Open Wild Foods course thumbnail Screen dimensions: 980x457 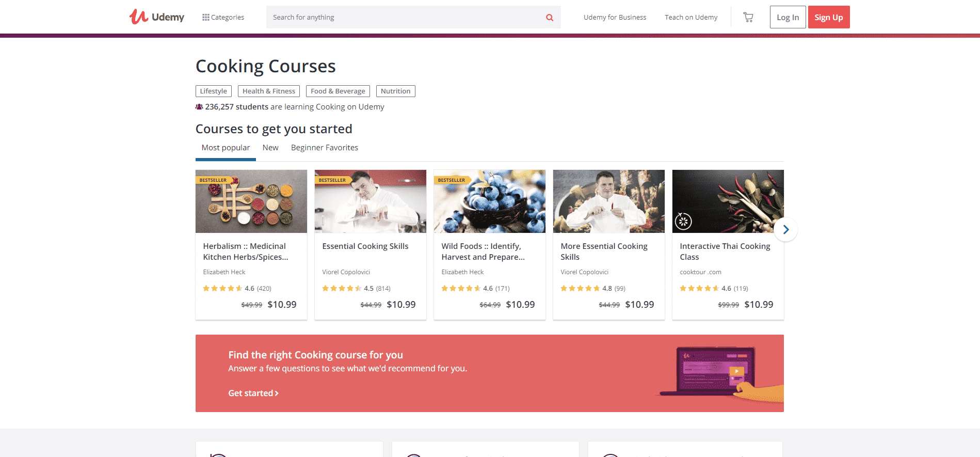tap(490, 201)
